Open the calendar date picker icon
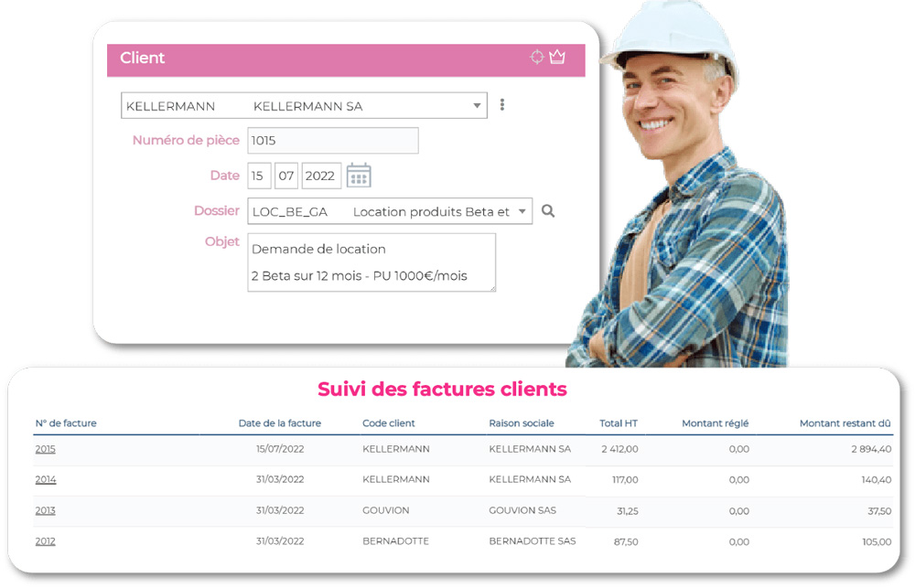 pyautogui.click(x=359, y=175)
